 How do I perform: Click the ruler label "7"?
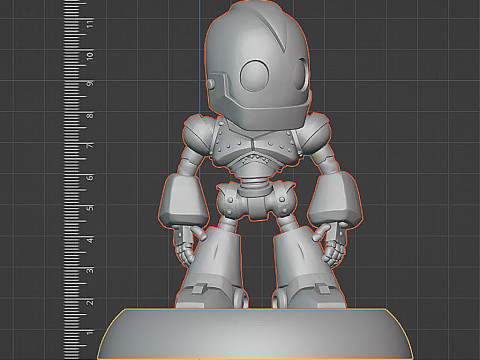pyautogui.click(x=90, y=146)
